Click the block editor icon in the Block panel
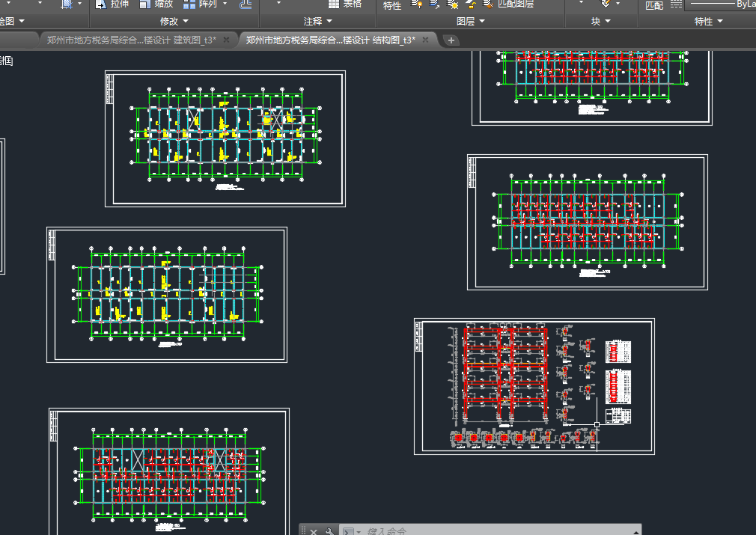756x535 pixels. click(x=606, y=4)
